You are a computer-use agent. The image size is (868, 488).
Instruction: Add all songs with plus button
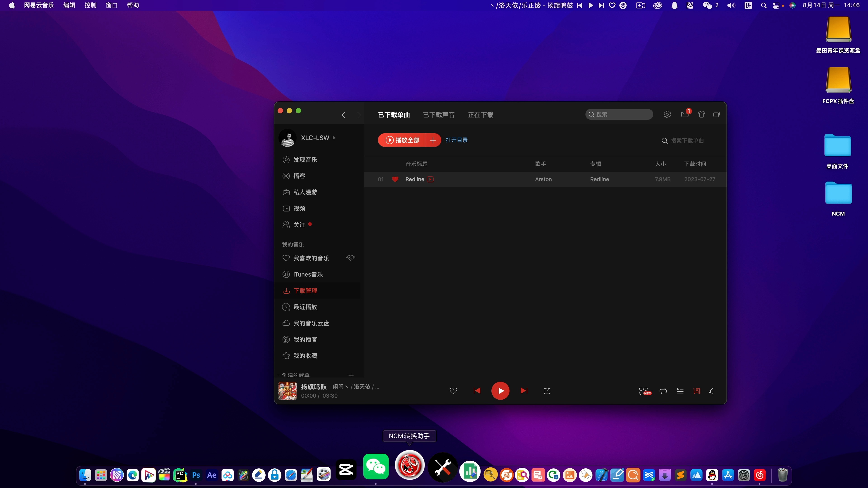[x=433, y=140]
